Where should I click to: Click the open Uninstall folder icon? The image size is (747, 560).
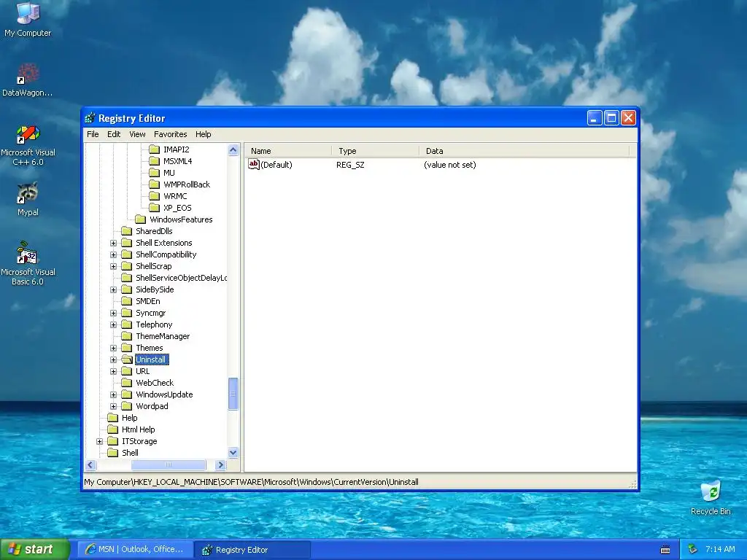click(x=126, y=359)
